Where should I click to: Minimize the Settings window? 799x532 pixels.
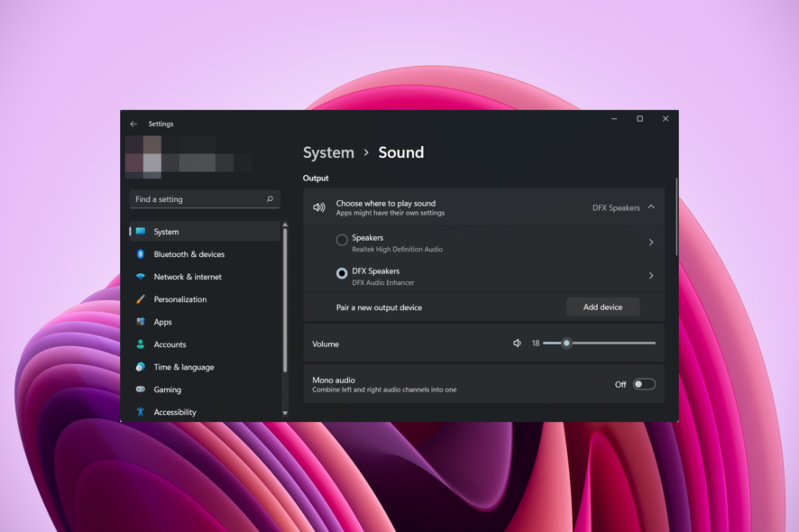(614, 119)
